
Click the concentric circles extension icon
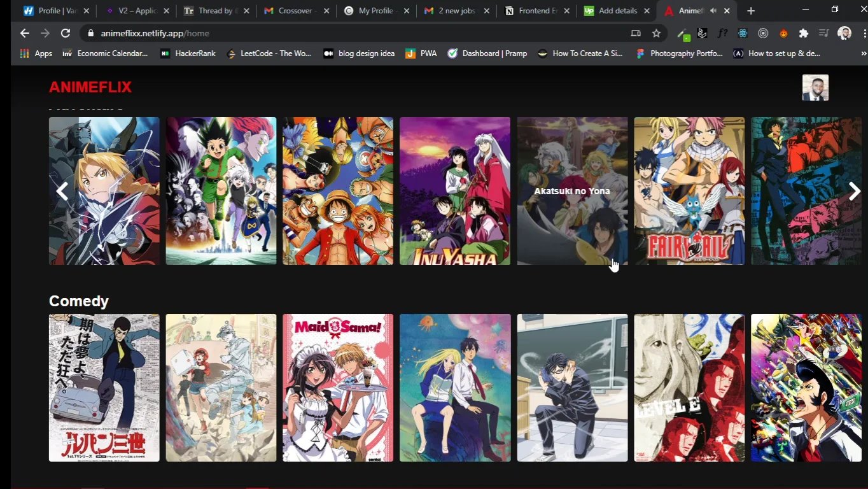click(763, 33)
